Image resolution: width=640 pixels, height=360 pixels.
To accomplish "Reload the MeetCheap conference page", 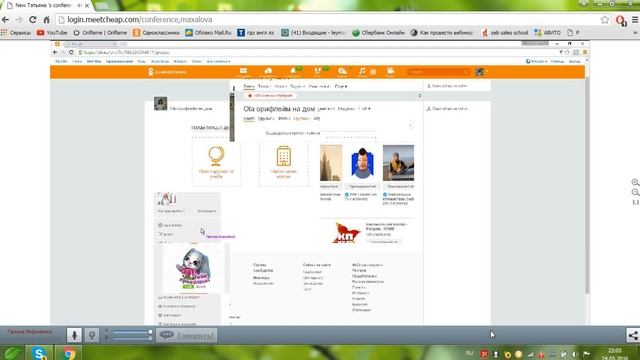I will 33,20.
